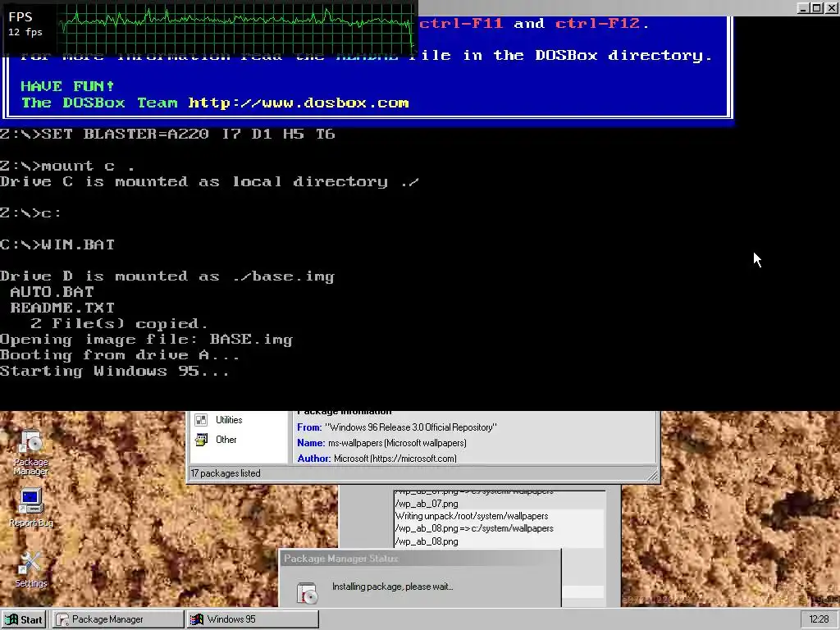Minimize the DOSBox window
840x630 pixels.
coord(803,7)
